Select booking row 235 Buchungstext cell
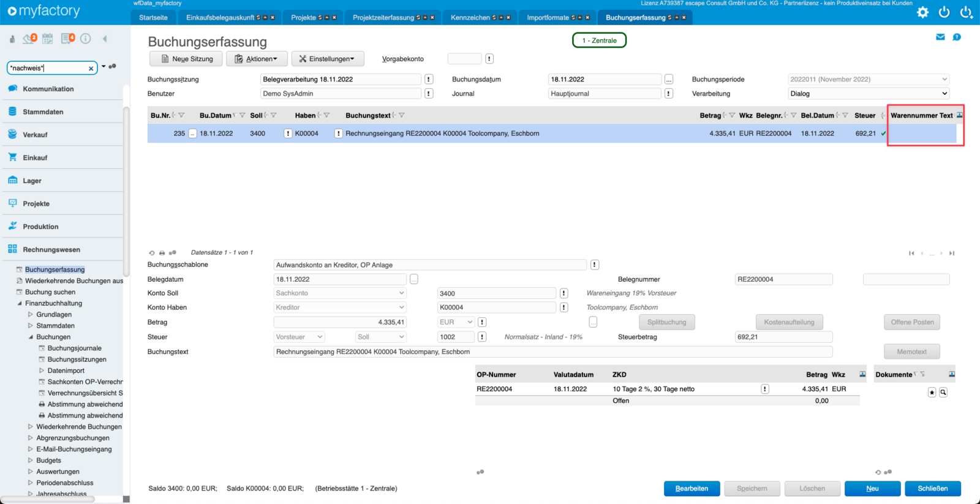This screenshot has height=504, width=980. 442,134
